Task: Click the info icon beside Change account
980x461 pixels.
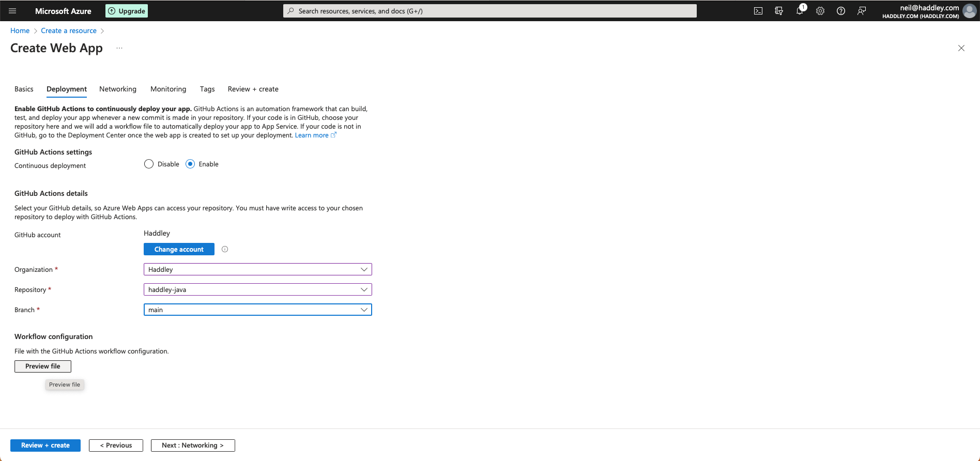Action: [225, 249]
